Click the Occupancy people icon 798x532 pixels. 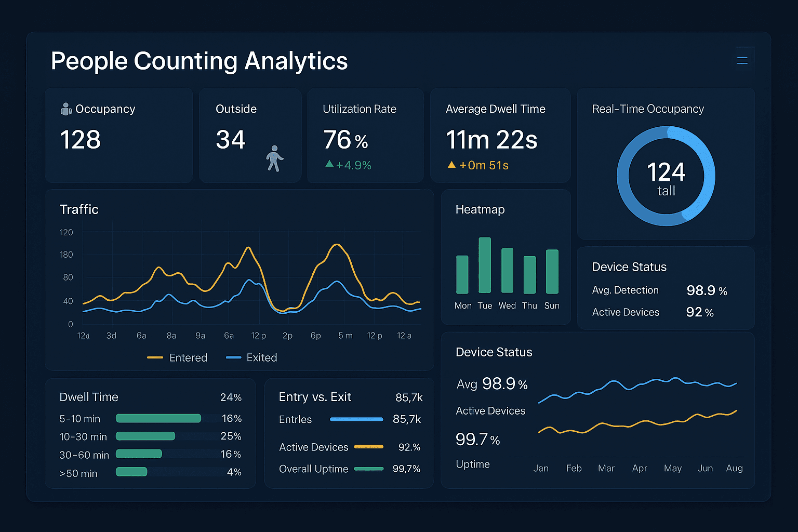click(65, 109)
